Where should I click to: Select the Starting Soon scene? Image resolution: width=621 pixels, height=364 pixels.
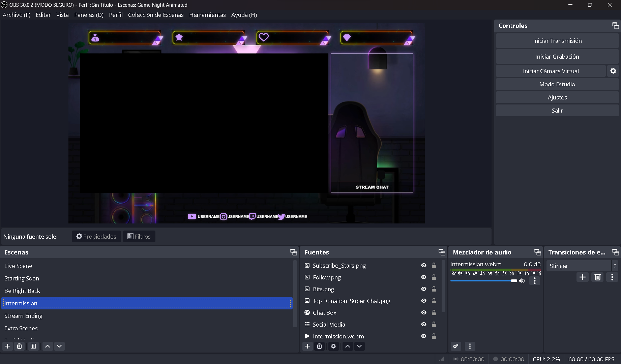tap(147, 278)
